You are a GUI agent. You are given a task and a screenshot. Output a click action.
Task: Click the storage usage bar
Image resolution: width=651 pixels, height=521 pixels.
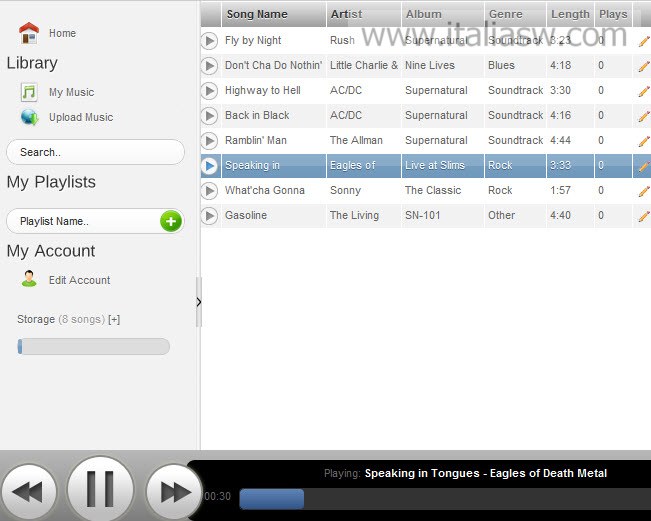coord(93,347)
